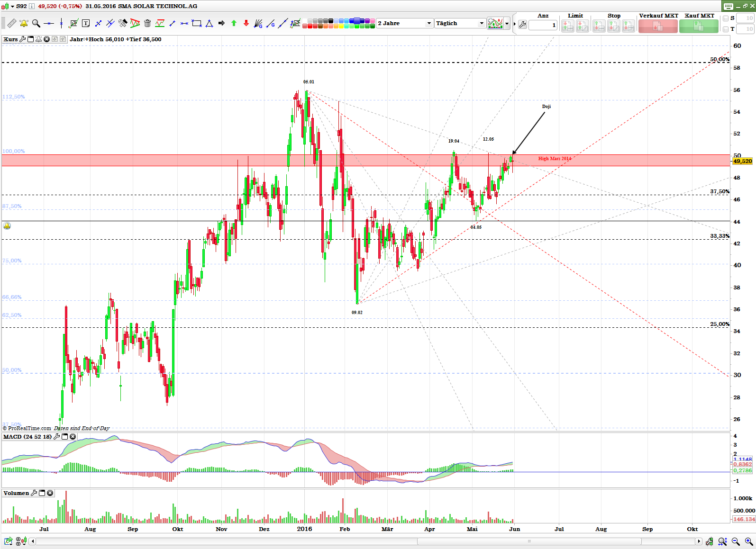Screen dimensions: 756x549
Task: Select the vertical line drawing tool
Action: (61, 23)
